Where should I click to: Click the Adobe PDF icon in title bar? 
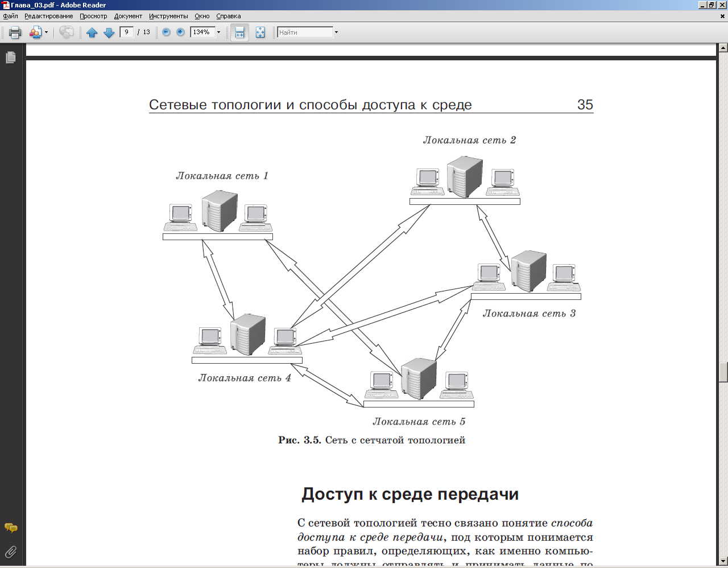[6, 5]
